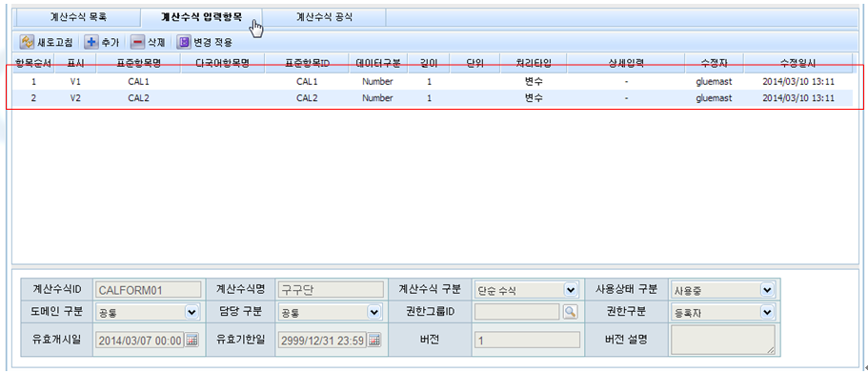Click the 수정일시 column header
This screenshot has height=373, width=868.
(x=797, y=63)
